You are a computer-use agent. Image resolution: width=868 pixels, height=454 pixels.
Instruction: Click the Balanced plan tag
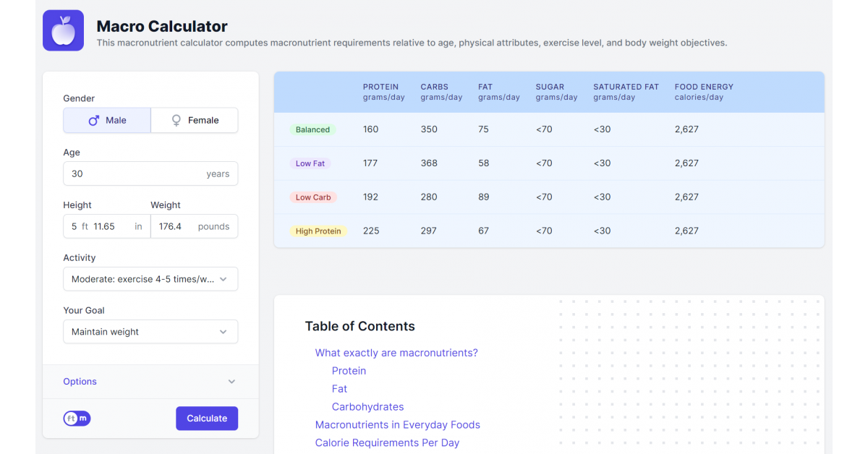(x=312, y=130)
